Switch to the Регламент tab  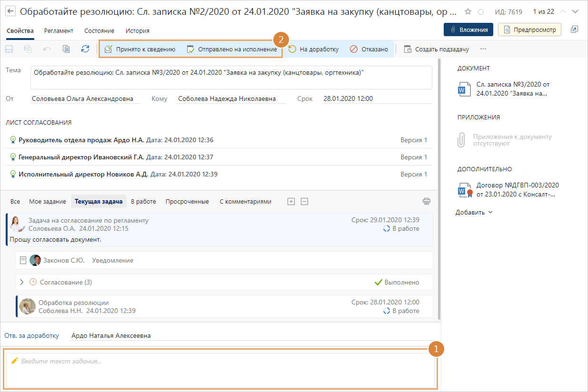pos(59,30)
